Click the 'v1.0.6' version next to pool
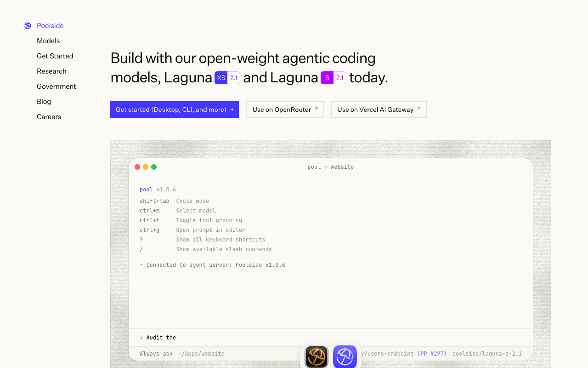Screen dimensions: 588x368 coord(166,190)
